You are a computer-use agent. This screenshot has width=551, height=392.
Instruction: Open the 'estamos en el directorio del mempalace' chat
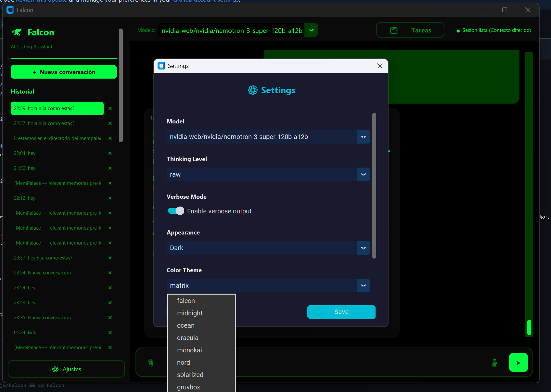pos(57,138)
